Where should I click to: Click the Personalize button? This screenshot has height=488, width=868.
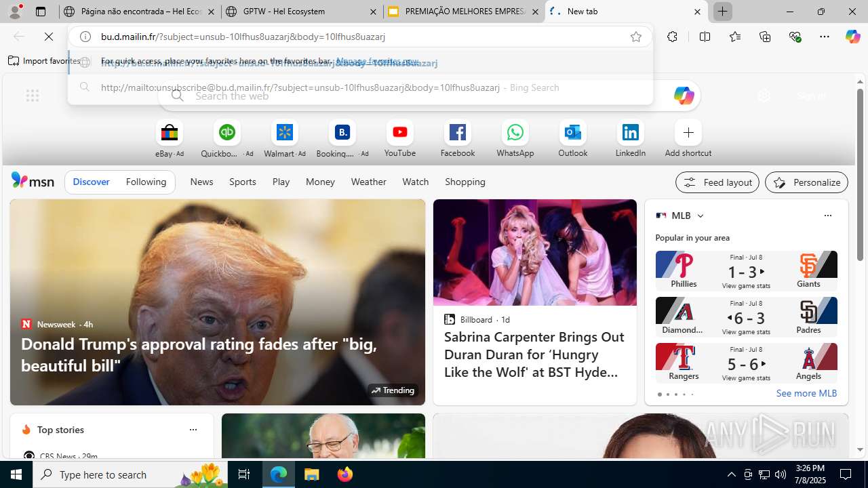click(x=806, y=182)
